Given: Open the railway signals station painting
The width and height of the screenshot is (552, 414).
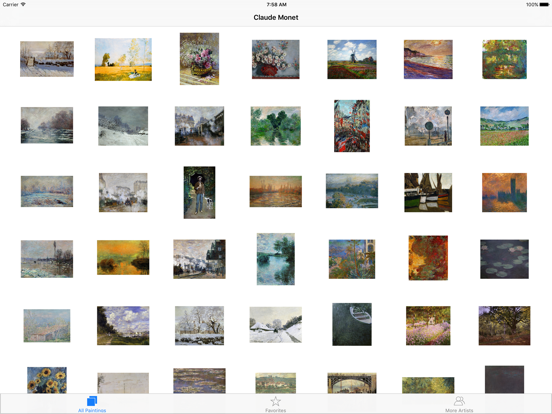Looking at the screenshot, I should tap(428, 126).
